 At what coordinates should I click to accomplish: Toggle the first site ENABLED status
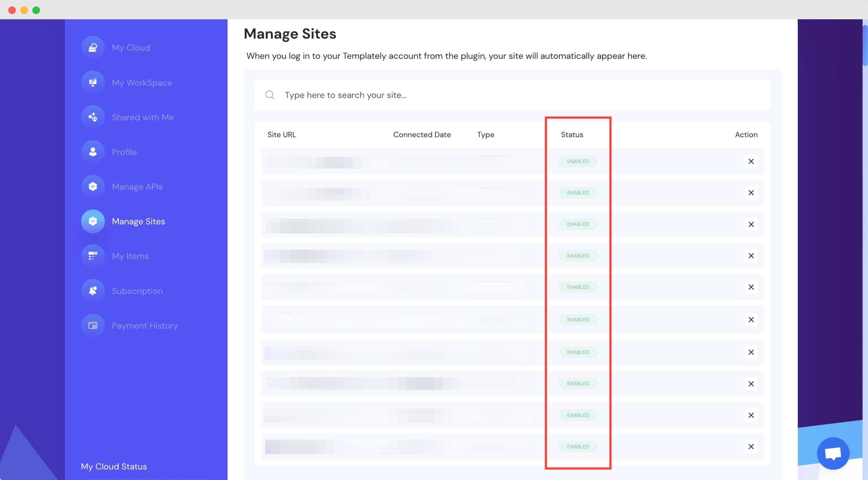click(578, 161)
